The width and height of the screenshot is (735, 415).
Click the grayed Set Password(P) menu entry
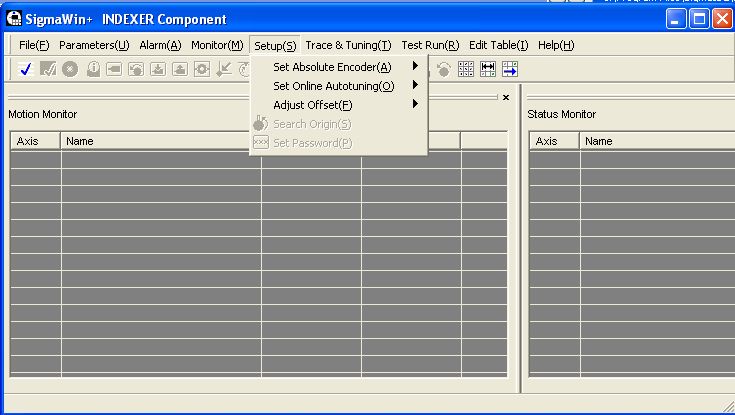pos(338,143)
